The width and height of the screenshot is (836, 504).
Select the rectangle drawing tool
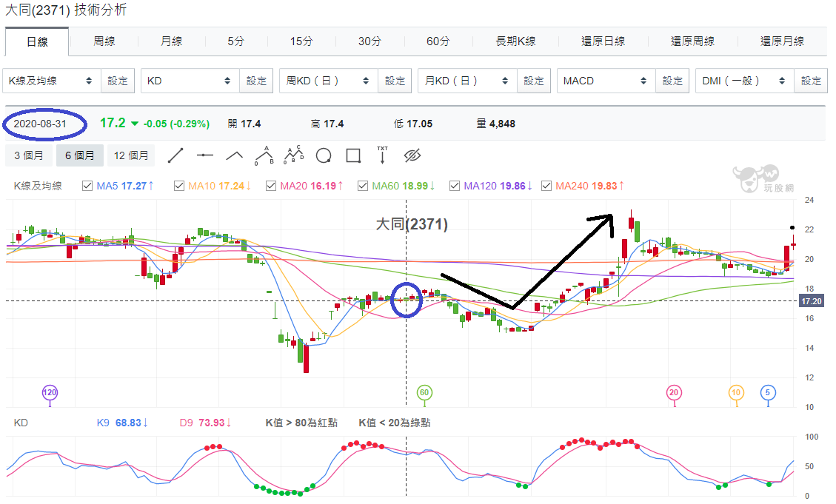353,155
